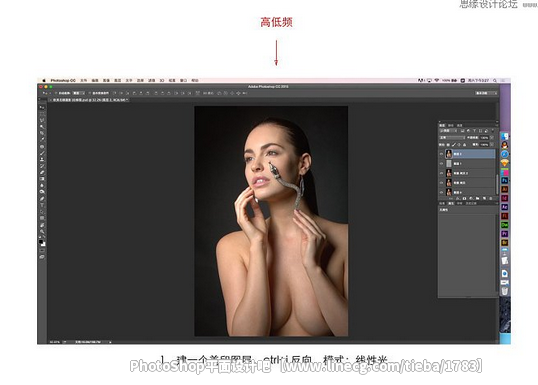Select the Move tool in the toolbox
This screenshot has height=385, width=538.
click(42, 107)
